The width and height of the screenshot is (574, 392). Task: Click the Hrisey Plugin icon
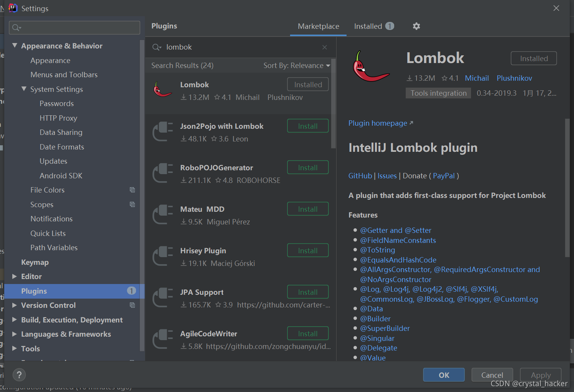tap(163, 256)
